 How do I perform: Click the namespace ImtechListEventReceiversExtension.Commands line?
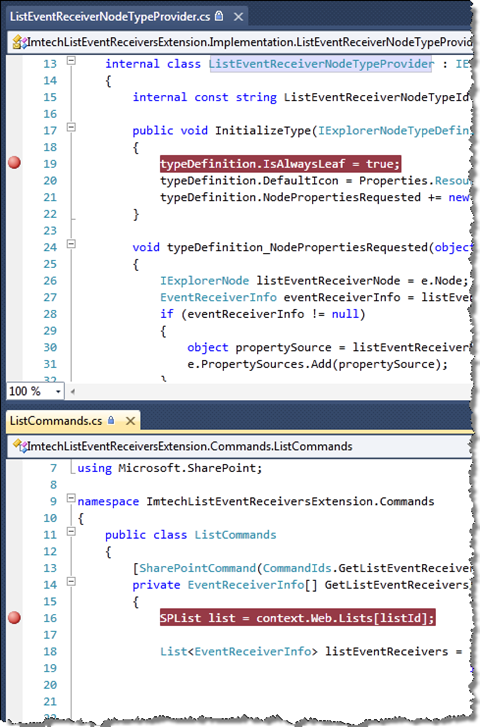(256, 501)
